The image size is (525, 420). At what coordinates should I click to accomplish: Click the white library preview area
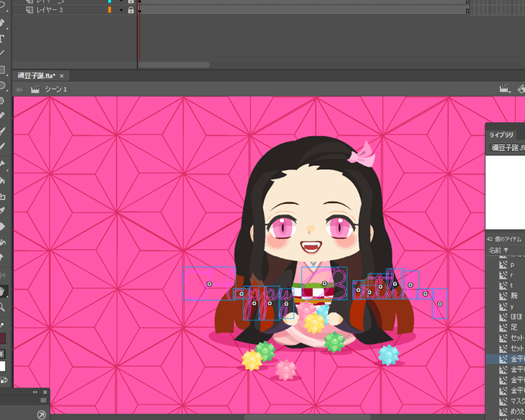click(x=505, y=192)
